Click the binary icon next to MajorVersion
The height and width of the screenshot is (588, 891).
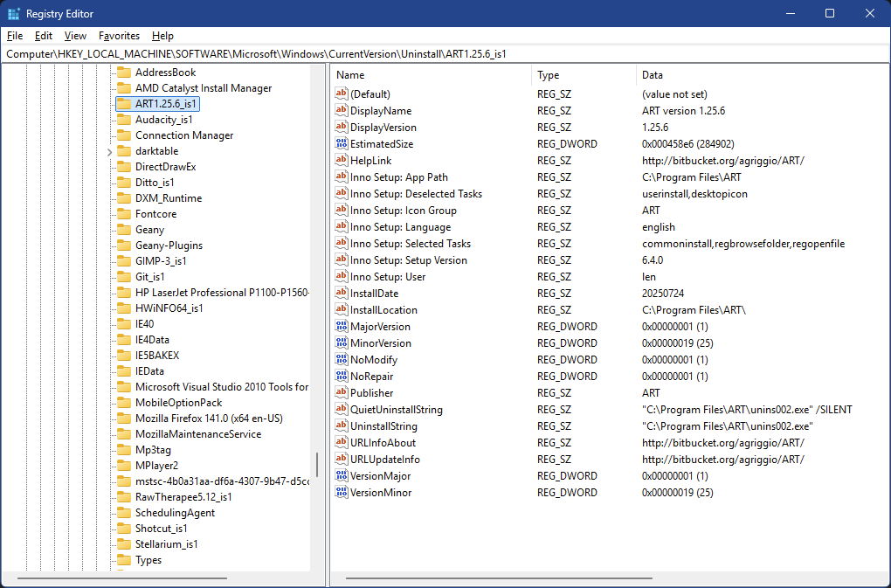click(x=342, y=327)
